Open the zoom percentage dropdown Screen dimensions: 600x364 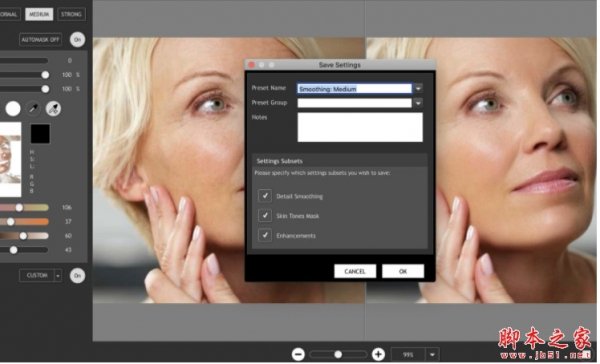(433, 356)
